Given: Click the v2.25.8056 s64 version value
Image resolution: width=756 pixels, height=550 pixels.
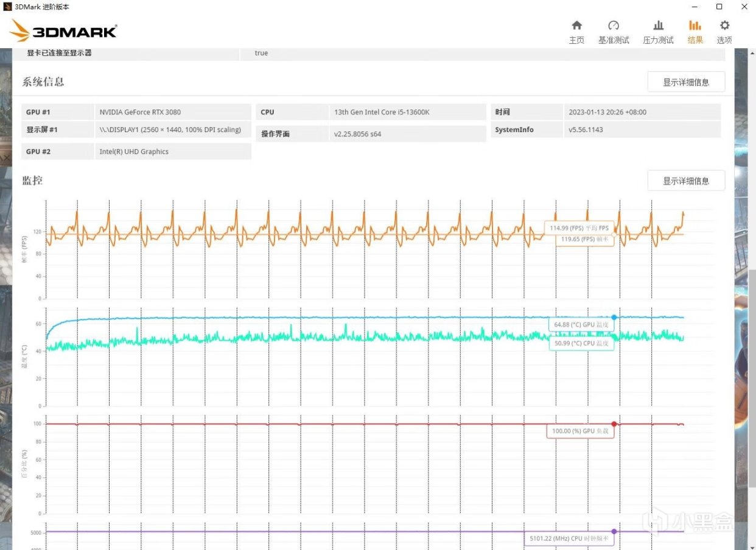Looking at the screenshot, I should (x=358, y=134).
